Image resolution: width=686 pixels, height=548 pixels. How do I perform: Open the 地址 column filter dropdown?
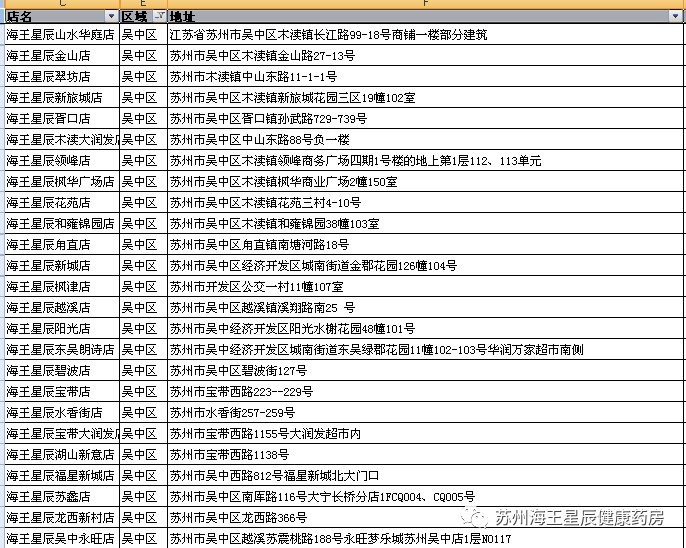[675, 17]
